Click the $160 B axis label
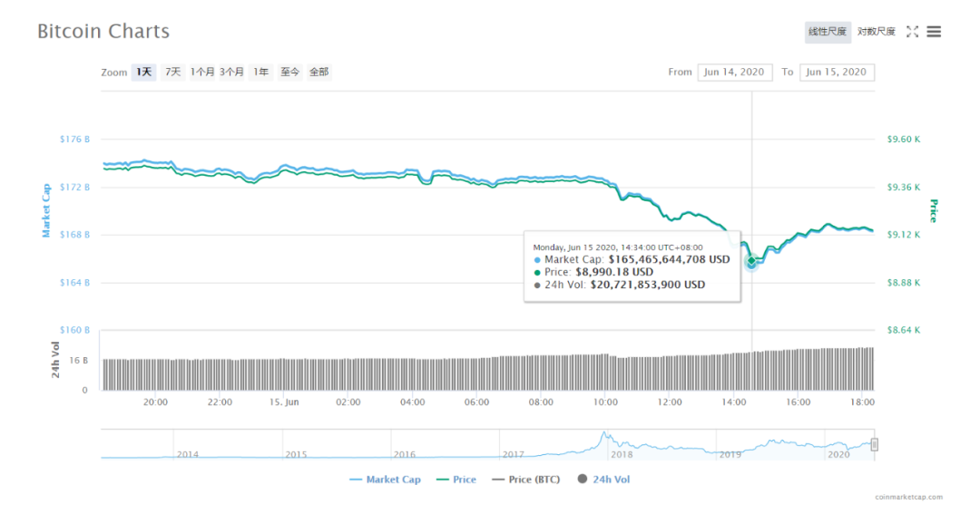The height and width of the screenshot is (514, 980). 75,330
